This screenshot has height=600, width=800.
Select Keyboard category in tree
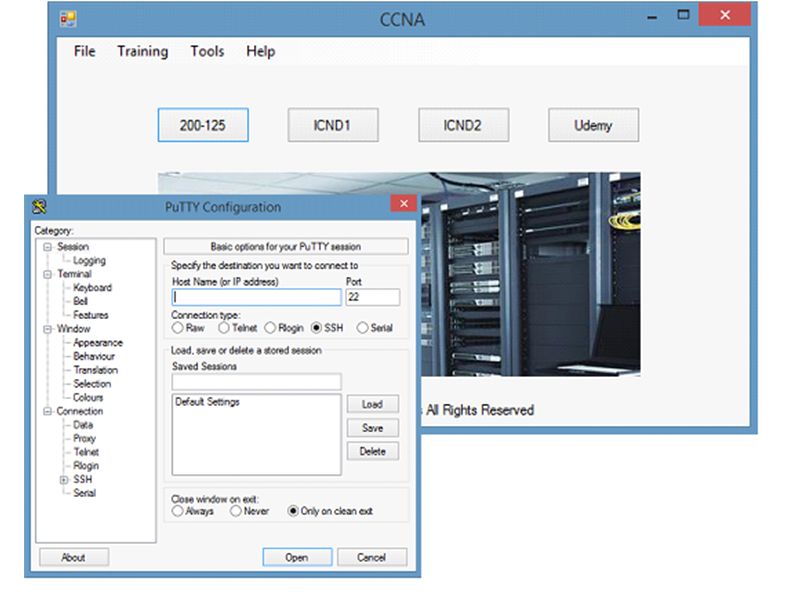[x=92, y=288]
